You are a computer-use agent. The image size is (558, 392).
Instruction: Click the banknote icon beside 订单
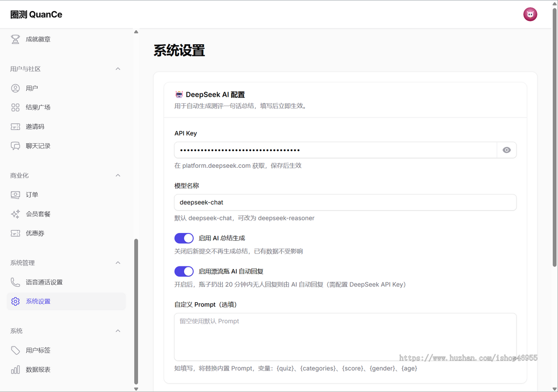[15, 195]
